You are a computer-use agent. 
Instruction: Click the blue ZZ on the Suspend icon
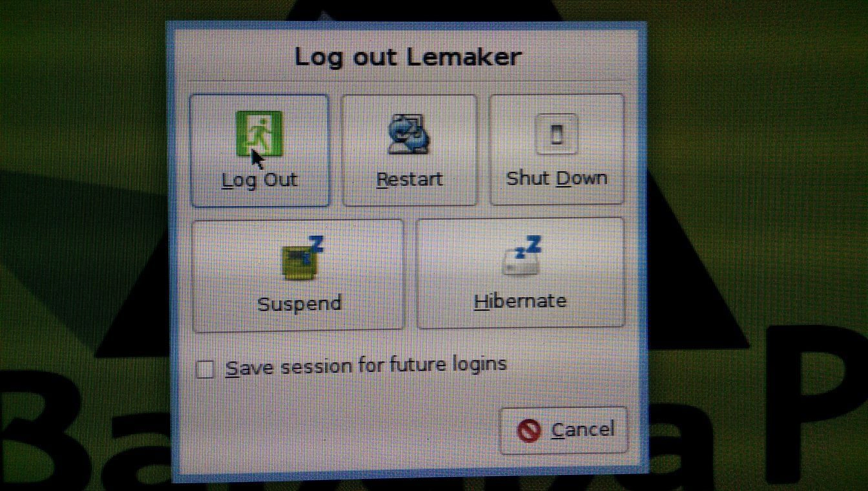pos(315,244)
